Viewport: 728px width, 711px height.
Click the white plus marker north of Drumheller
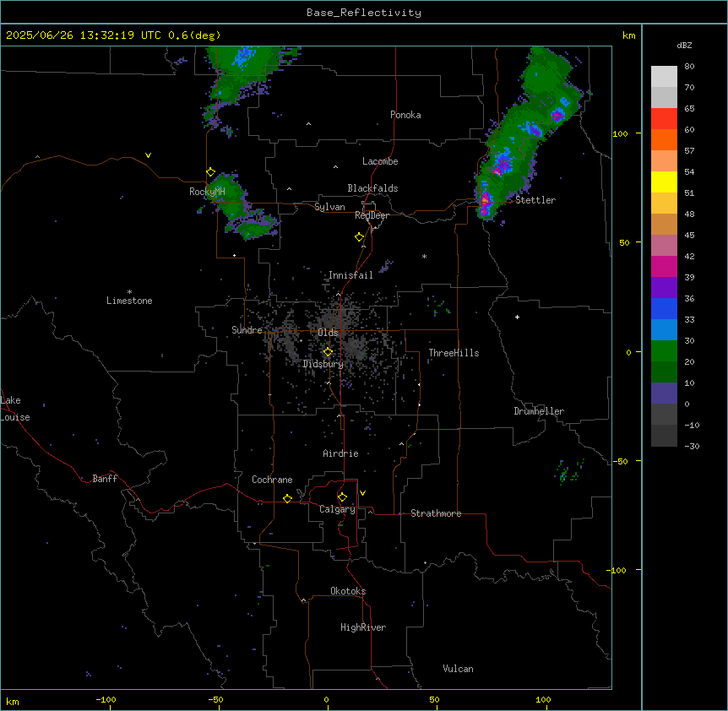(517, 317)
